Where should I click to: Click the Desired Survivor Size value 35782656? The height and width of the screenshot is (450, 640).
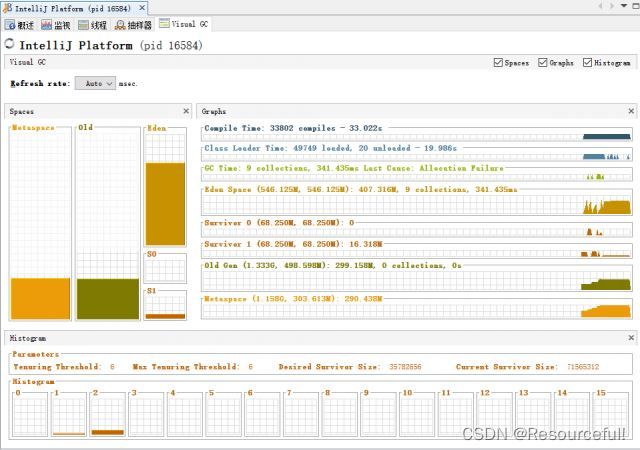tap(405, 367)
